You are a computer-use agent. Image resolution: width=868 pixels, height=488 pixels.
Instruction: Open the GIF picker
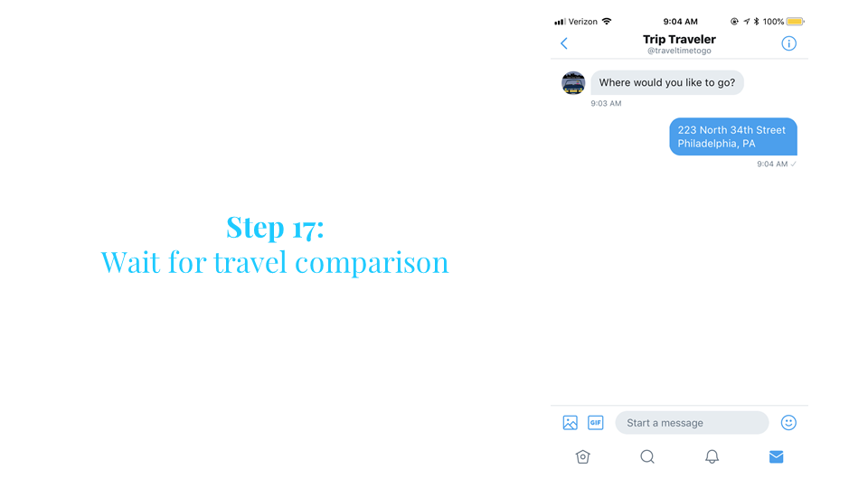596,423
